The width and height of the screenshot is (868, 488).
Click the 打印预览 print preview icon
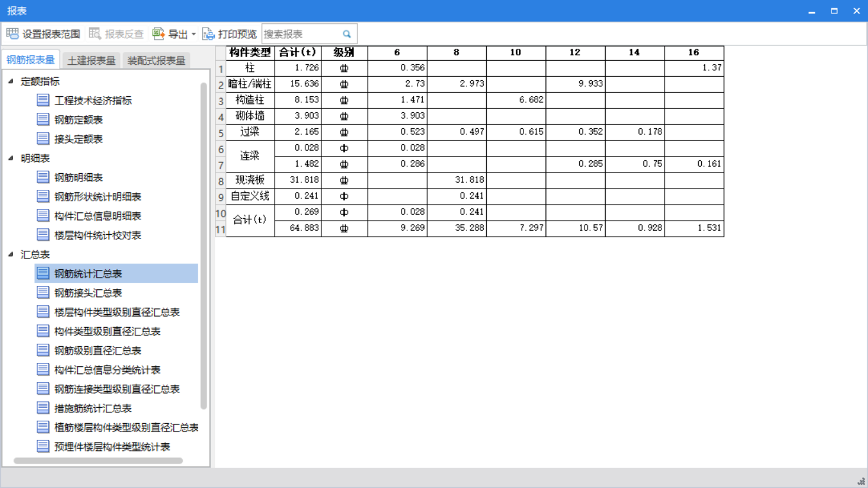[x=208, y=34]
